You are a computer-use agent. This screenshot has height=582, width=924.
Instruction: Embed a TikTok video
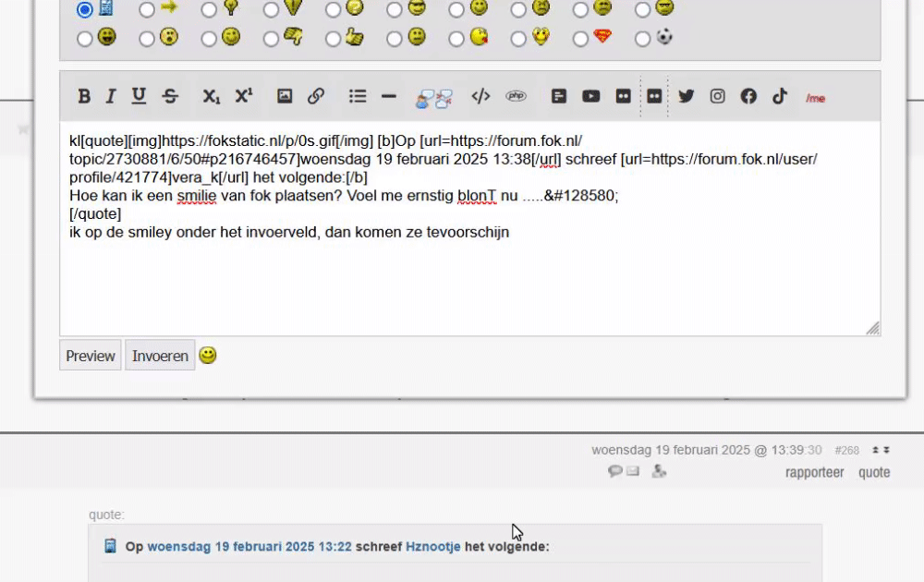(780, 96)
